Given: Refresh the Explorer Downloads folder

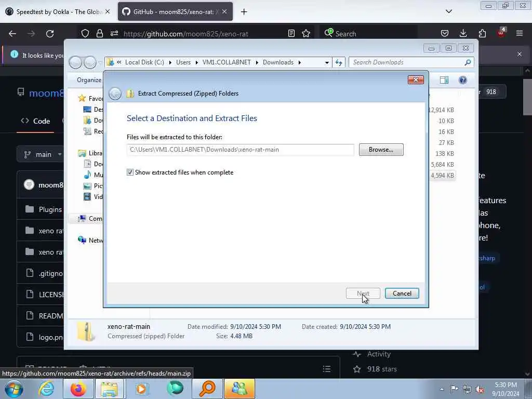Looking at the screenshot, I should coord(339,62).
